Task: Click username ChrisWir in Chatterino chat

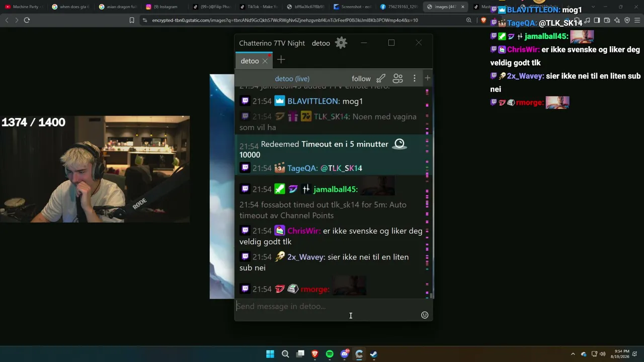Action: tap(304, 231)
